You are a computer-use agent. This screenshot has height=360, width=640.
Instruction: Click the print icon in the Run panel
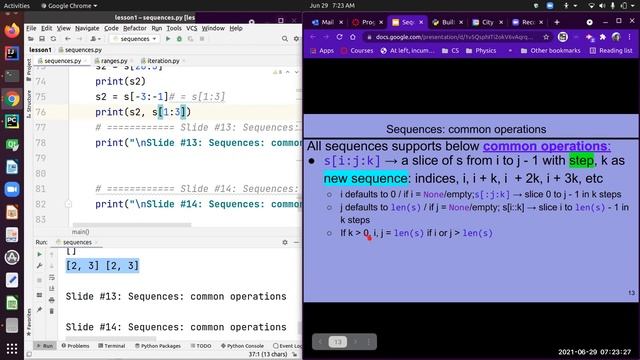[52, 300]
